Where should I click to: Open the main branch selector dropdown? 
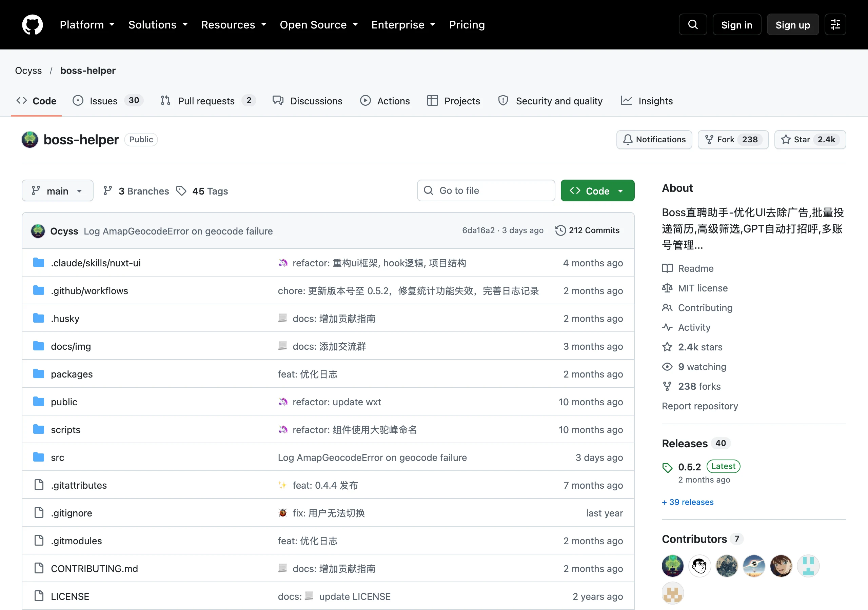coord(57,190)
